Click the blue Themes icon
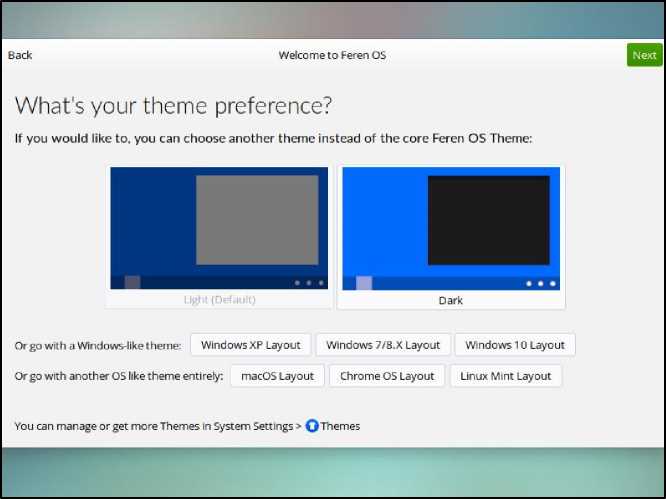The height and width of the screenshot is (499, 666). coord(312,426)
